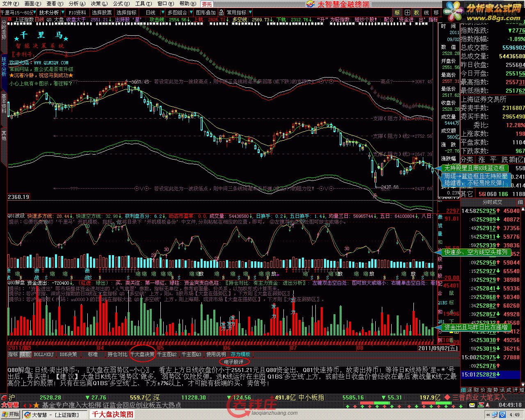Viewport: 525px width, 420px height.
Task: Click the 选择股票 button
Action: click(x=102, y=13)
